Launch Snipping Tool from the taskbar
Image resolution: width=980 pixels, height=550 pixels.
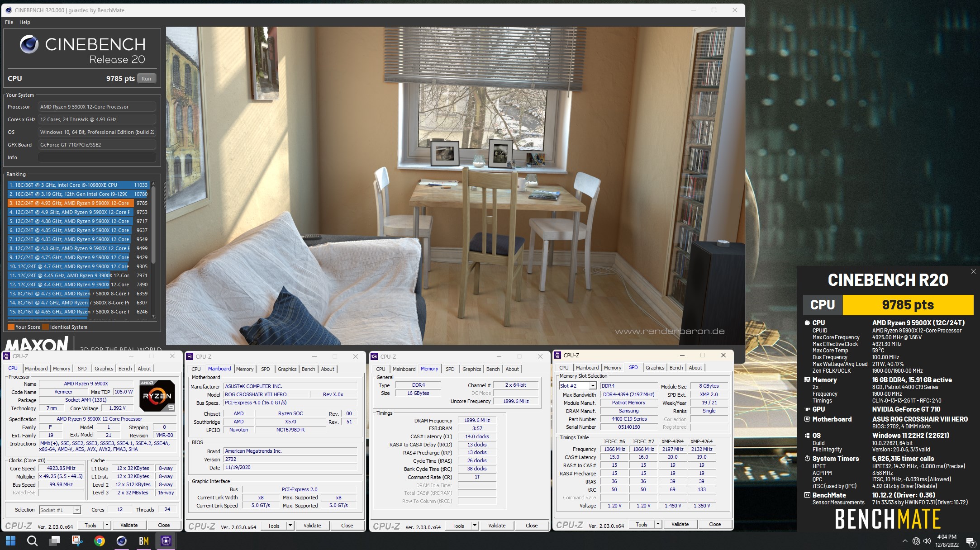[77, 541]
